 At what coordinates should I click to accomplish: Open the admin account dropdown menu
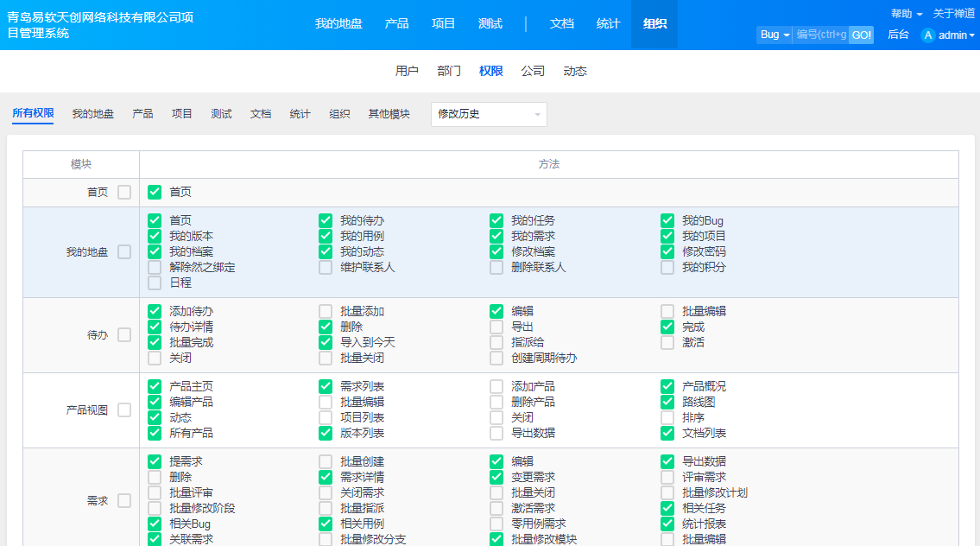(956, 35)
